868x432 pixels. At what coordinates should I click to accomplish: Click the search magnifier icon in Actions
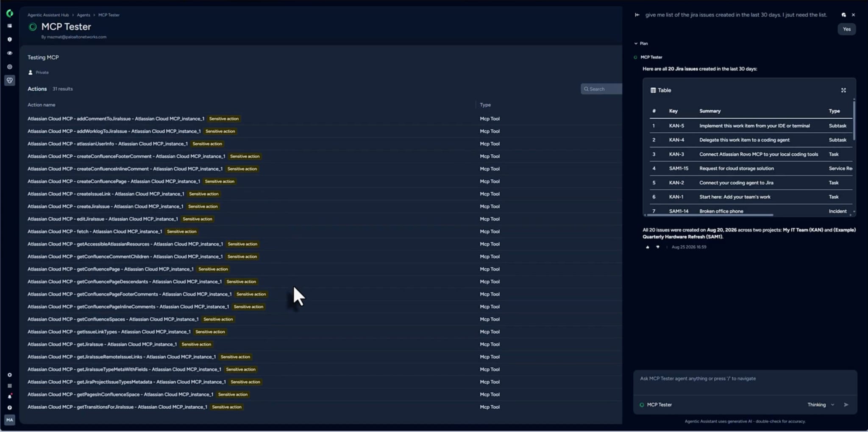[586, 89]
